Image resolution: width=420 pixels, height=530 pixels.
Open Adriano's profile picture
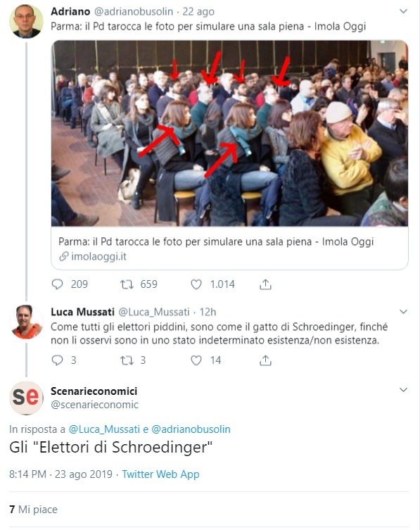(x=26, y=21)
